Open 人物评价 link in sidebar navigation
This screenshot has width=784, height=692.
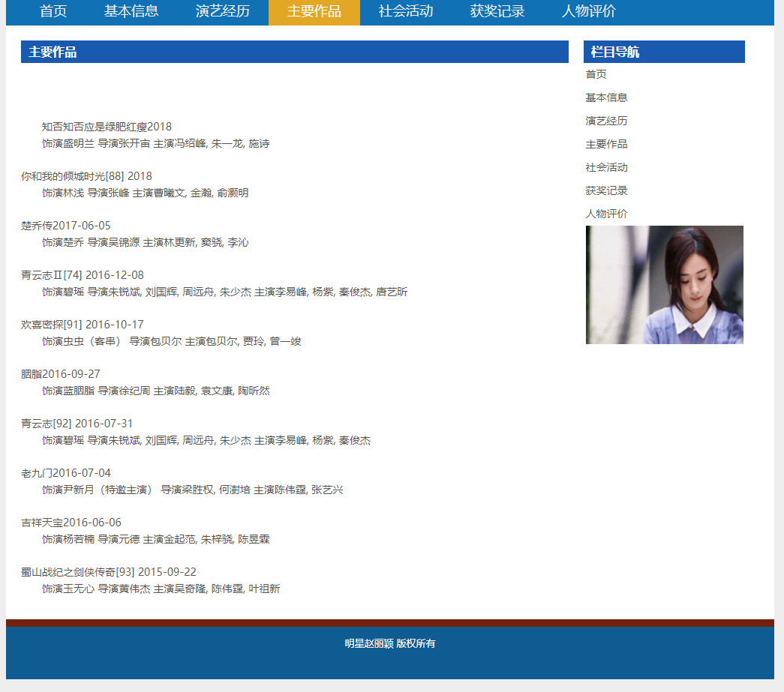(606, 214)
